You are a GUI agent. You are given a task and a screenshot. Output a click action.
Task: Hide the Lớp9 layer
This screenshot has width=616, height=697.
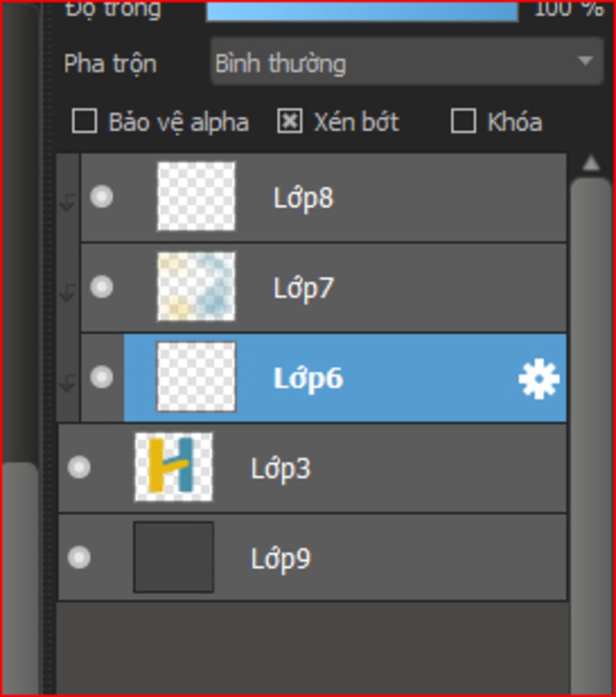(79, 557)
